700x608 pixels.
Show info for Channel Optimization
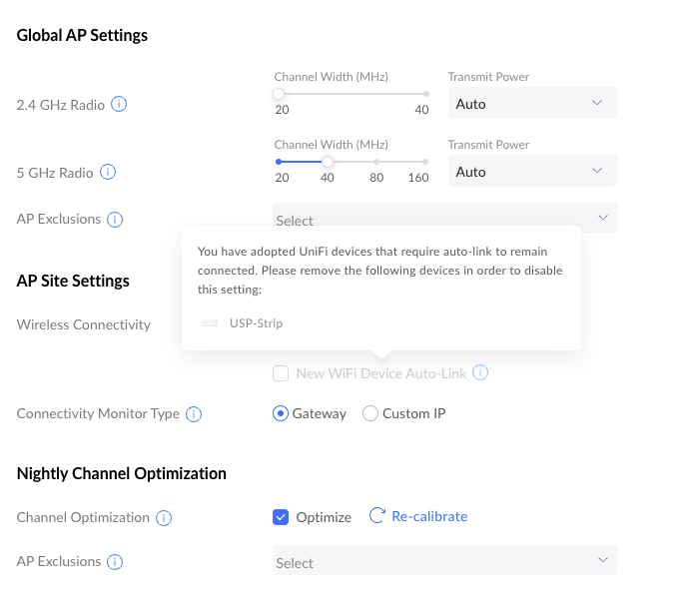tap(164, 518)
